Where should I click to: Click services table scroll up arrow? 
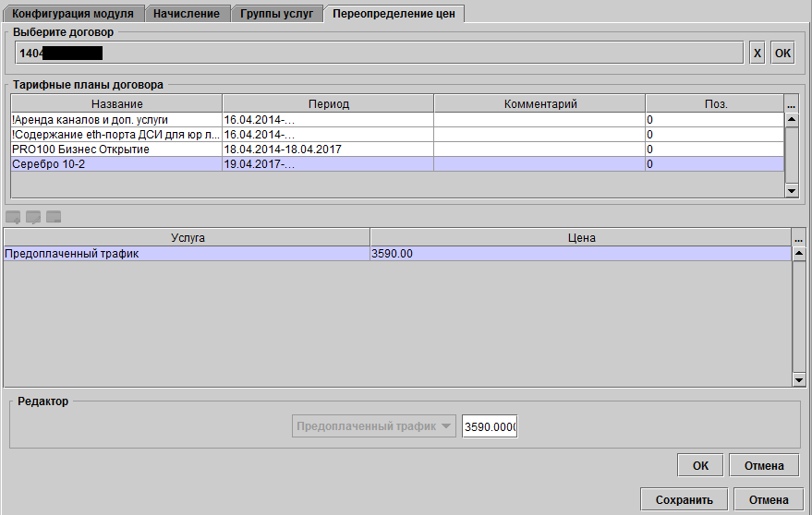(x=798, y=253)
